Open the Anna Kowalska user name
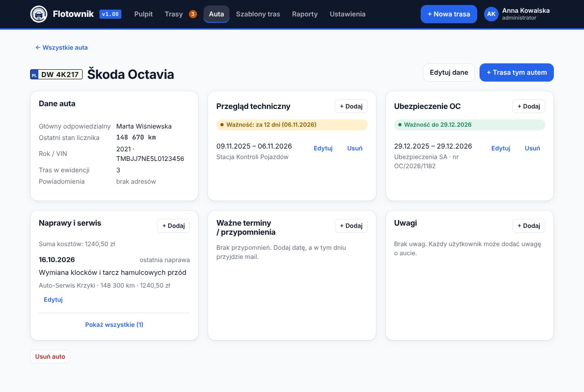584x392 pixels. (x=526, y=10)
